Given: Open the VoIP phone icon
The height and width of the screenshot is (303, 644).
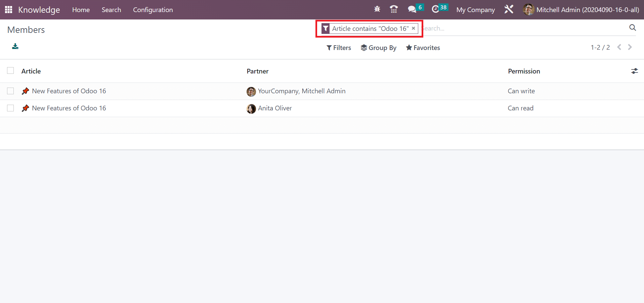Looking at the screenshot, I should [394, 9].
